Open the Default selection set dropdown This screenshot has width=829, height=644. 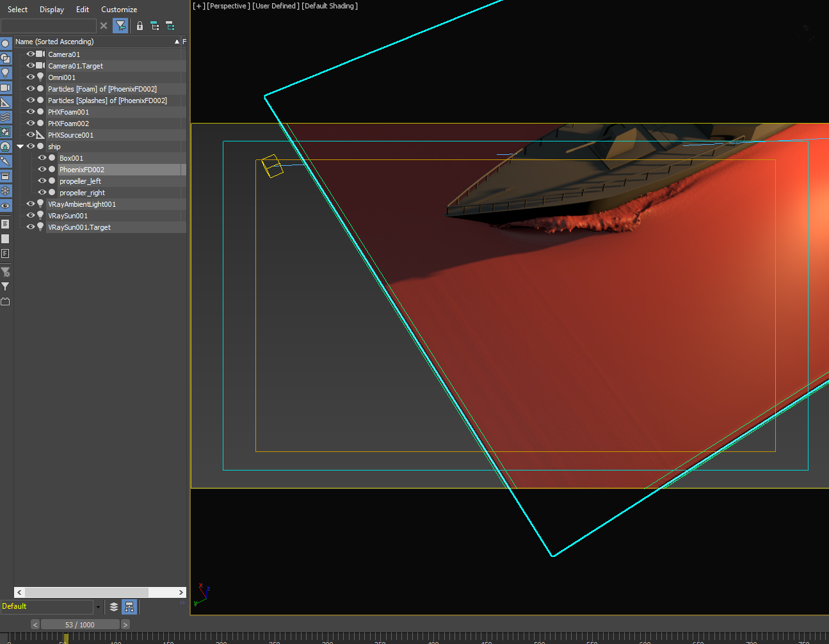tap(98, 607)
